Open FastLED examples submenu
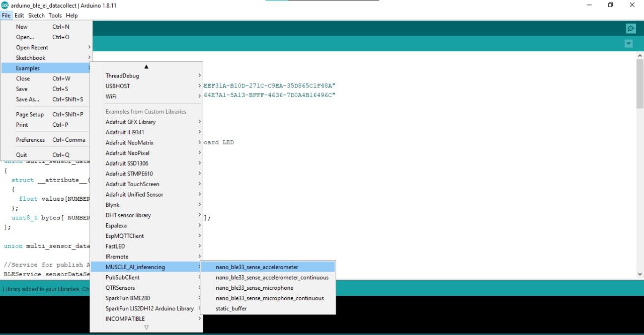 click(146, 246)
